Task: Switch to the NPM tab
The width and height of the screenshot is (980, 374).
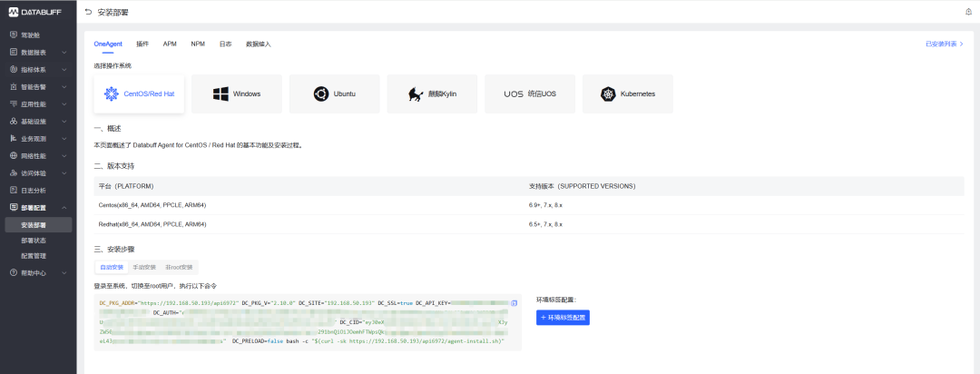Action: point(198,44)
